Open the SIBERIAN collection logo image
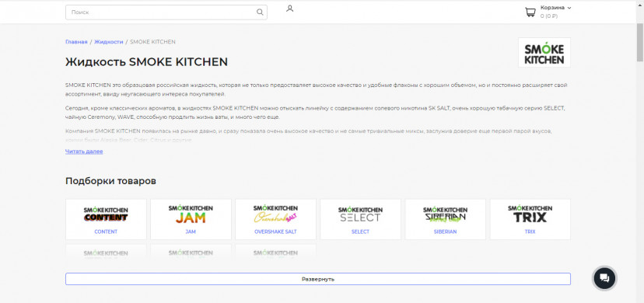Image resolution: width=644 pixels, height=303 pixels. [445, 214]
